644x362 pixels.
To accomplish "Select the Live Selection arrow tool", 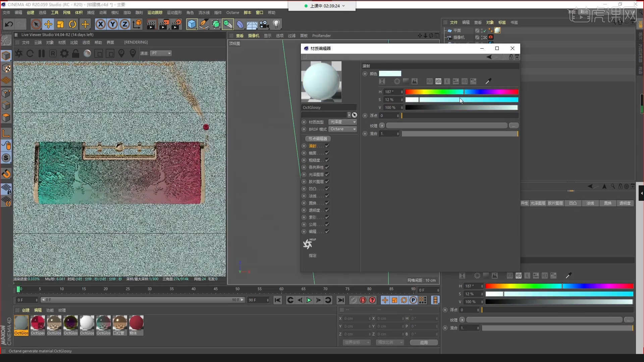I will pos(36,24).
